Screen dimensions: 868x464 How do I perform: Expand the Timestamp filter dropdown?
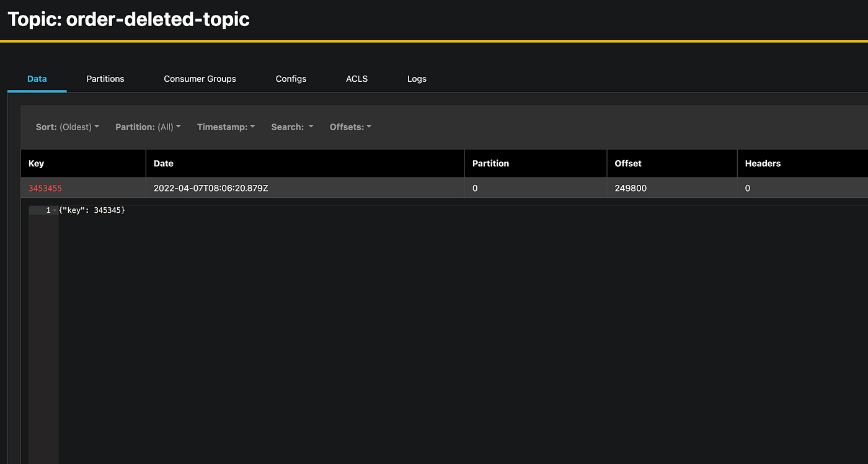(226, 127)
